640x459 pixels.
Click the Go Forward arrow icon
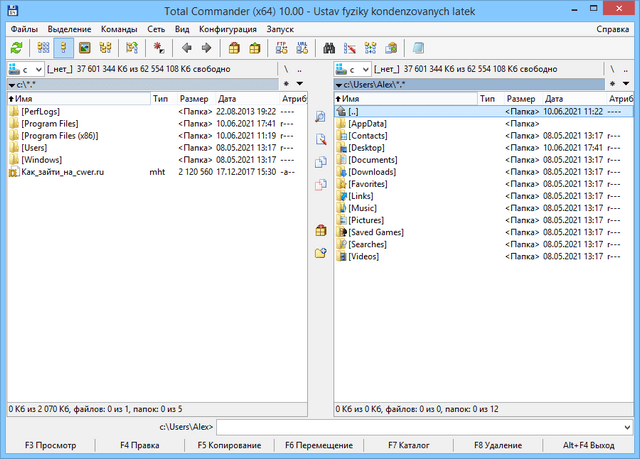click(206, 47)
